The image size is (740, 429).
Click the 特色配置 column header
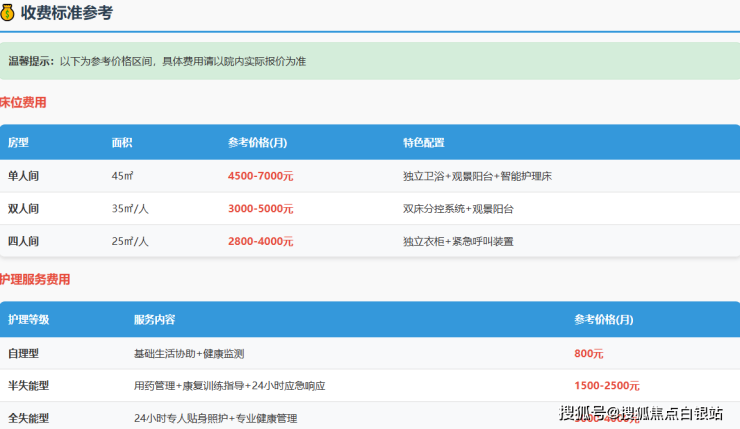click(423, 142)
